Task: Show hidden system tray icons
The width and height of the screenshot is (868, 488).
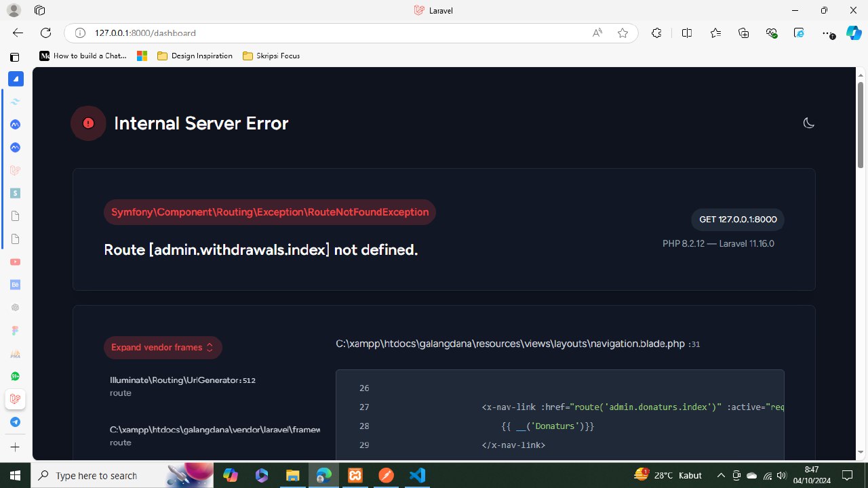Action: [721, 476]
